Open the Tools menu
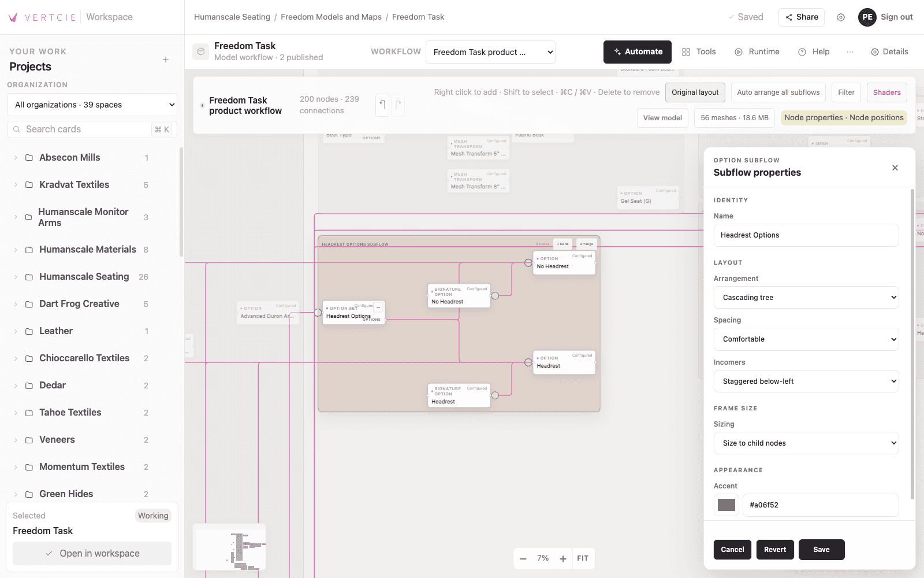The image size is (924, 578). click(x=699, y=52)
